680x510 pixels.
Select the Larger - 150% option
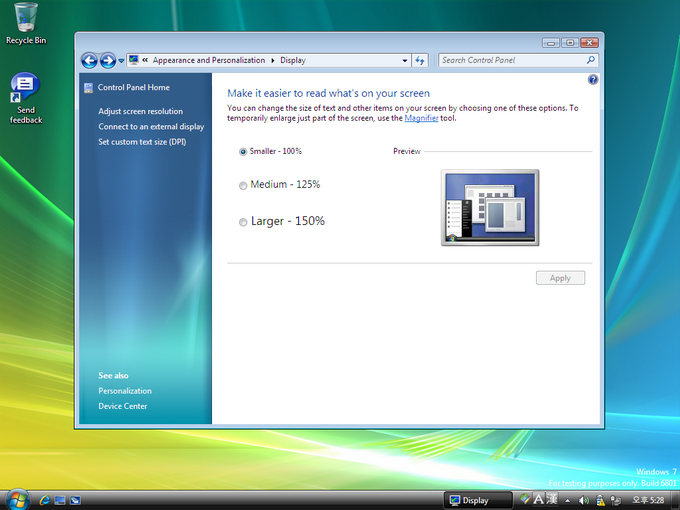pos(282,221)
